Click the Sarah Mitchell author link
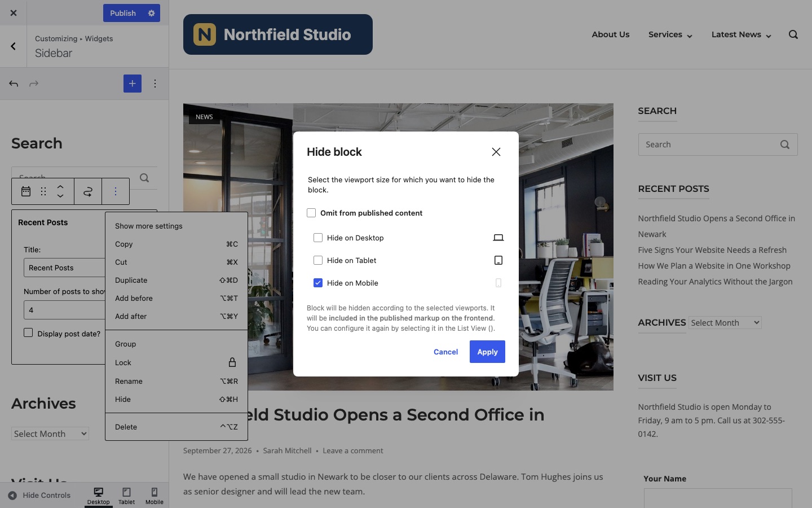This screenshot has height=508, width=812. (x=287, y=450)
